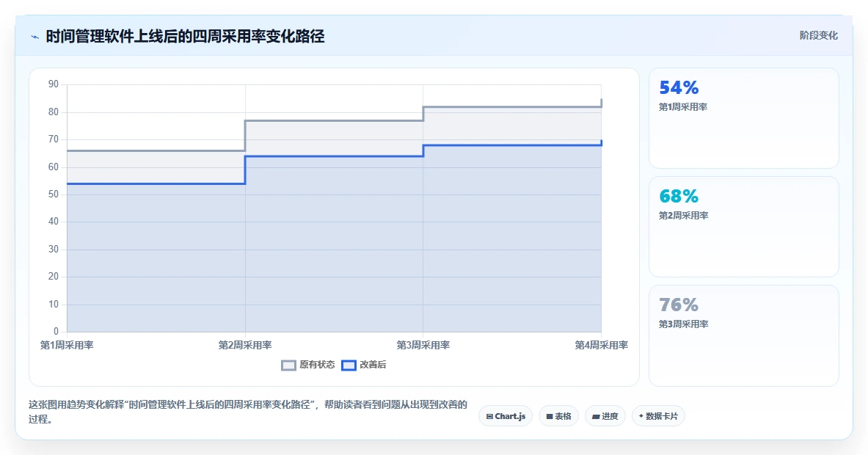Click the icon in the Chart.js tag
This screenshot has height=455, width=868.
(x=489, y=416)
